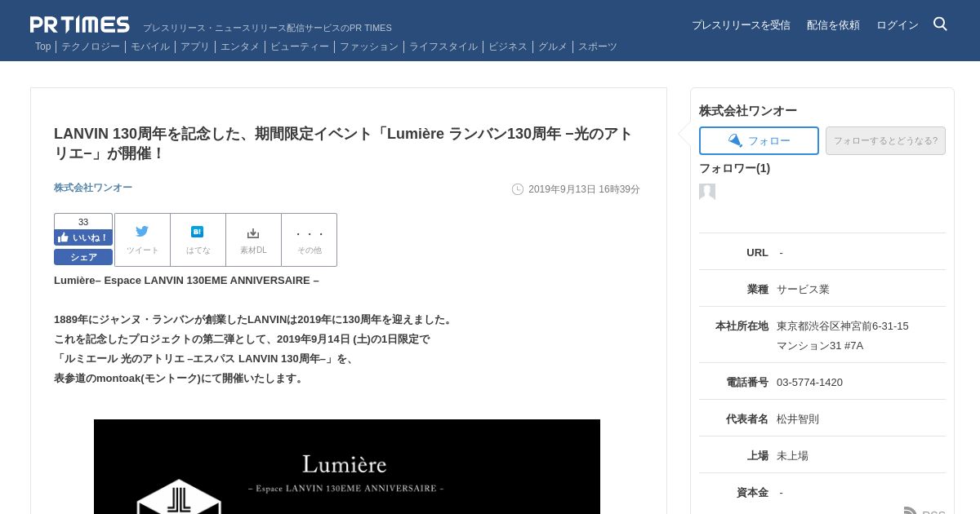This screenshot has height=514, width=980.
Task: Open the ライフスタイル category
Action: 443,47
